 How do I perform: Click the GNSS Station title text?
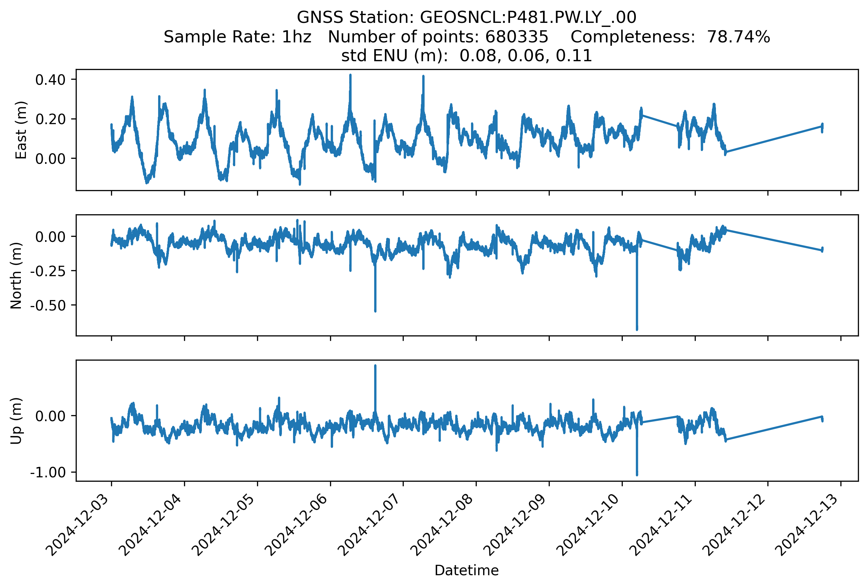467,17
